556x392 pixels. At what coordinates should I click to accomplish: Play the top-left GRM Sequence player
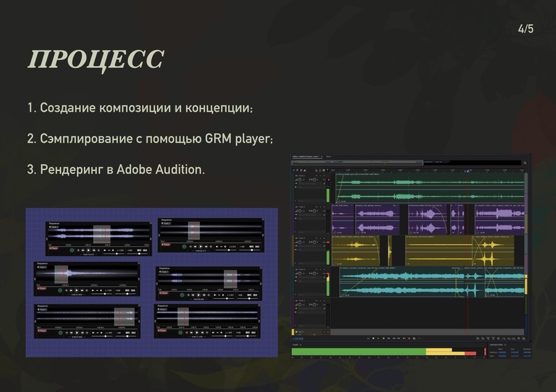[x=88, y=250]
